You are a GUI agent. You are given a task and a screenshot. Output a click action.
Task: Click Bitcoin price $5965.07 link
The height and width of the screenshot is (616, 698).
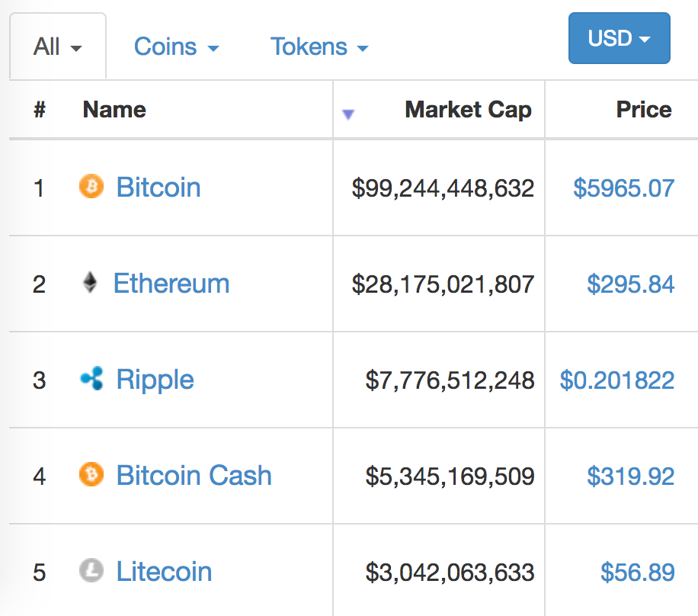623,188
